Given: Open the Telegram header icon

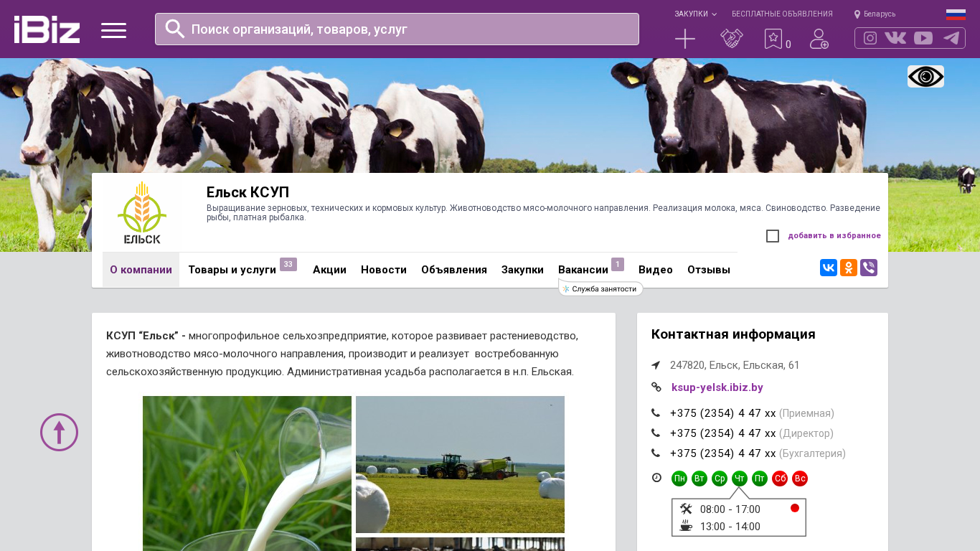Looking at the screenshot, I should click(x=951, y=38).
